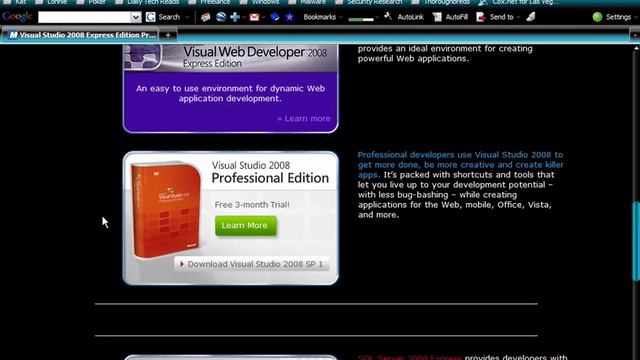Click the blue globe toolbar icon

click(x=221, y=17)
